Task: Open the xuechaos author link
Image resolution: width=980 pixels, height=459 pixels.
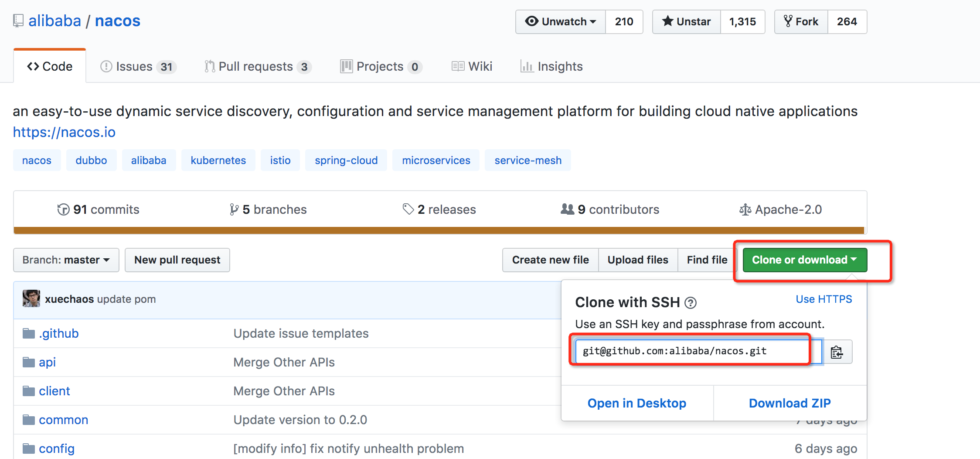Action: [69, 299]
